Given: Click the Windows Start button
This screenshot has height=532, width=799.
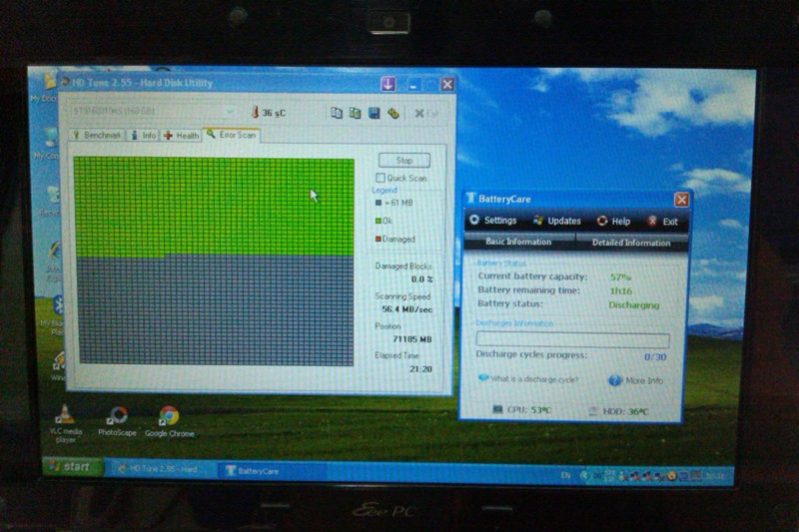Looking at the screenshot, I should click(x=72, y=467).
